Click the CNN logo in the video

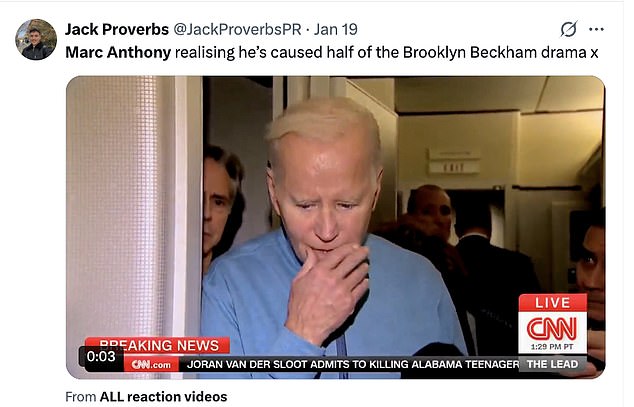[x=552, y=328]
